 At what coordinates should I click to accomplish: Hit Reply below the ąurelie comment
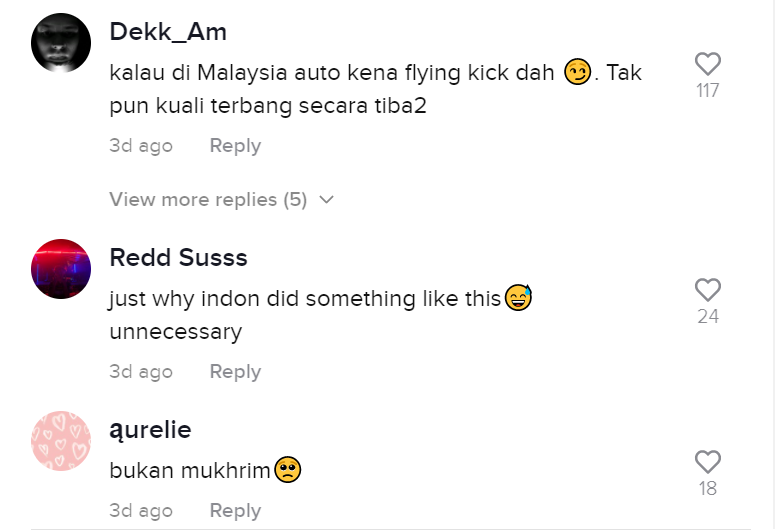(235, 511)
